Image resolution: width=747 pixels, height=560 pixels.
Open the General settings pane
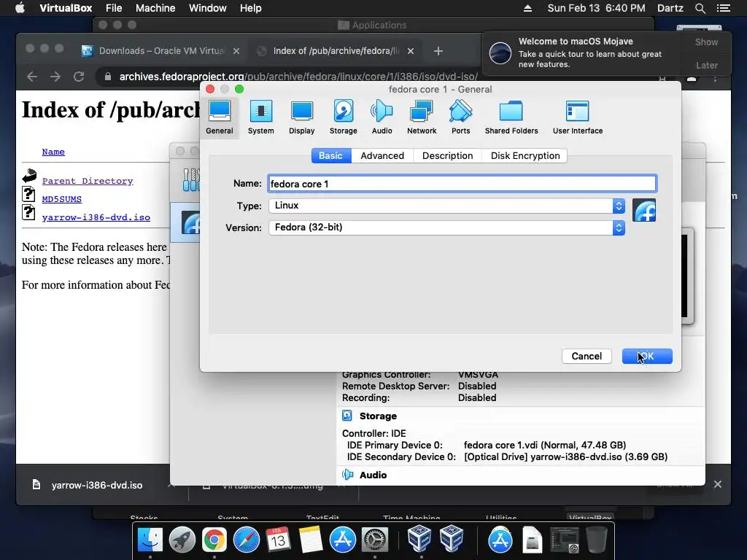pyautogui.click(x=220, y=117)
